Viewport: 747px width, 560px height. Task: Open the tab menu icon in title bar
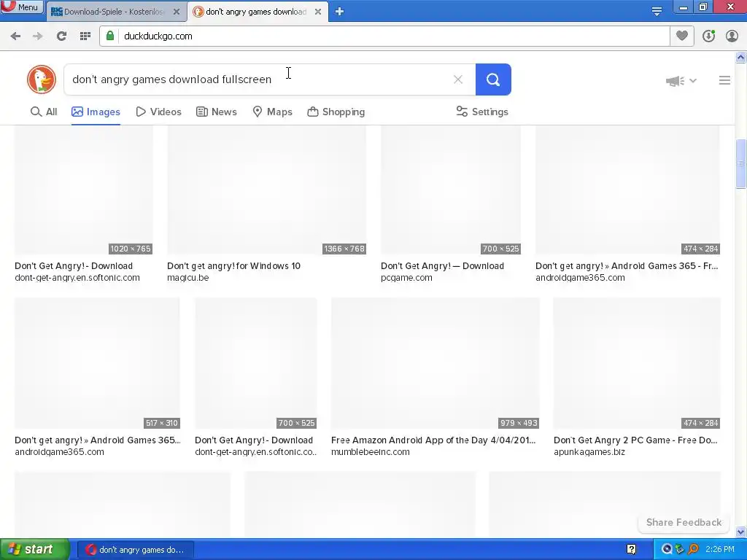[657, 12]
